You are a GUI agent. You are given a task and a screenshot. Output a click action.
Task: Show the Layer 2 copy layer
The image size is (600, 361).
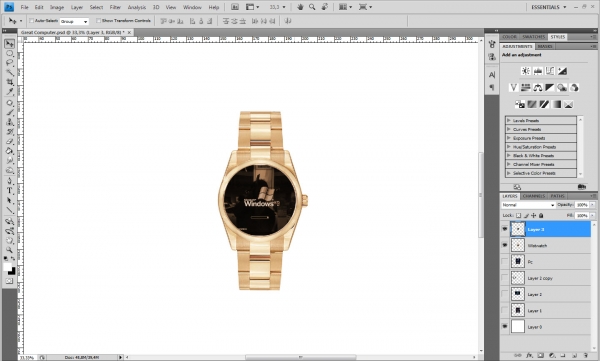click(505, 278)
